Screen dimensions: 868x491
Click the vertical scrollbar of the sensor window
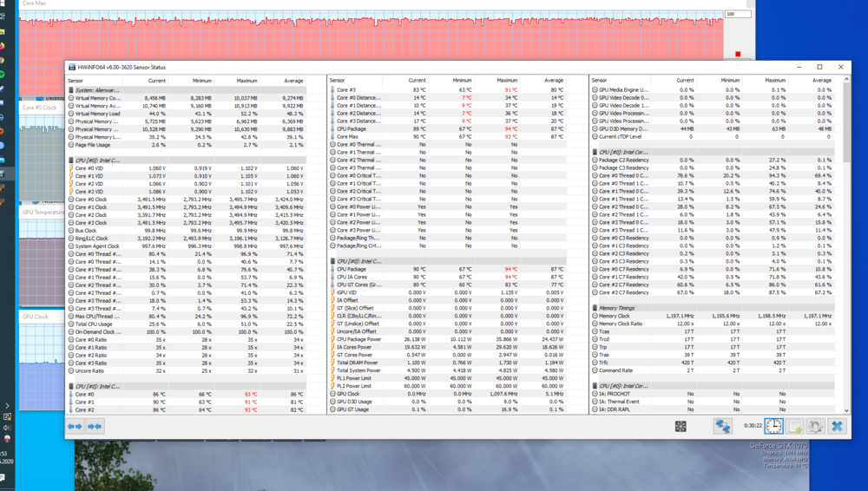click(x=846, y=217)
